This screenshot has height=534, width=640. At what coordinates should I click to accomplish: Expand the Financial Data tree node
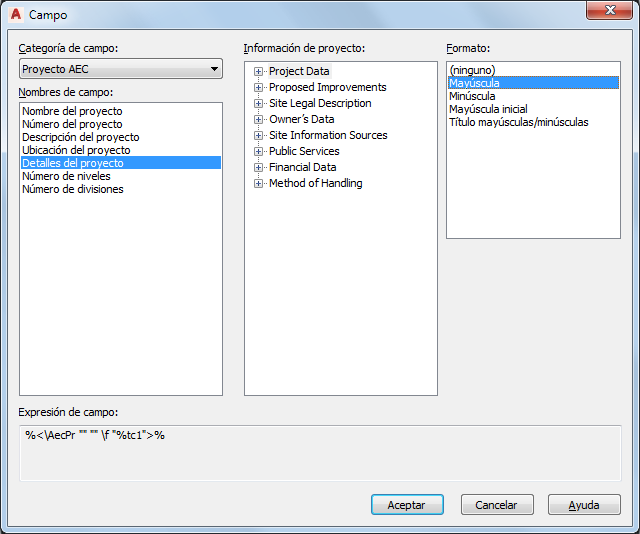click(x=258, y=168)
